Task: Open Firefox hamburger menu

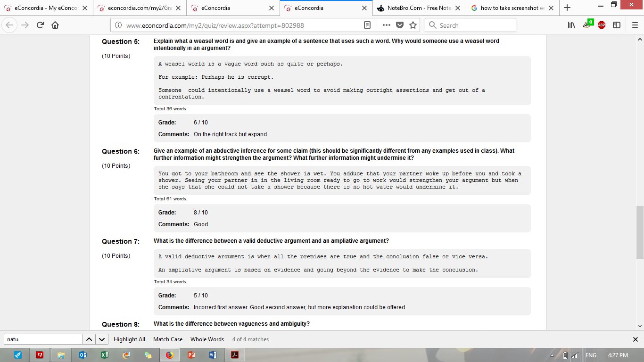Action: 635,25
